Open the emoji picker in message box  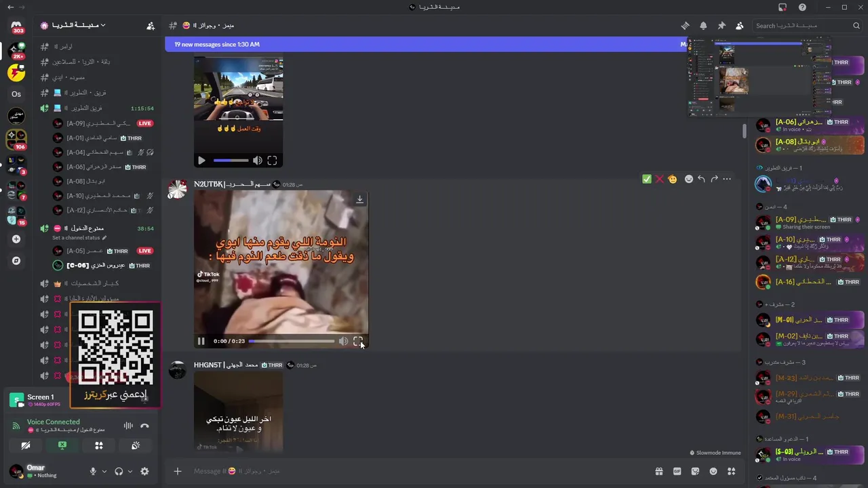click(x=713, y=471)
